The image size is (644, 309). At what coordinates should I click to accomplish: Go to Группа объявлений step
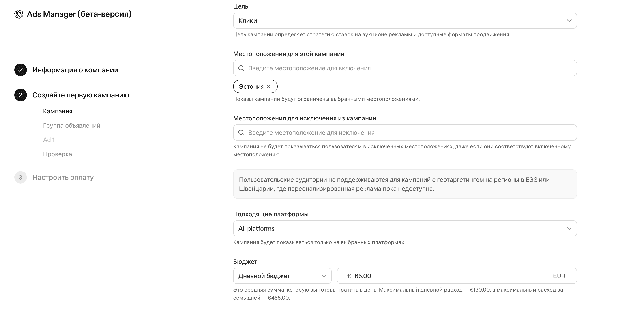point(71,125)
